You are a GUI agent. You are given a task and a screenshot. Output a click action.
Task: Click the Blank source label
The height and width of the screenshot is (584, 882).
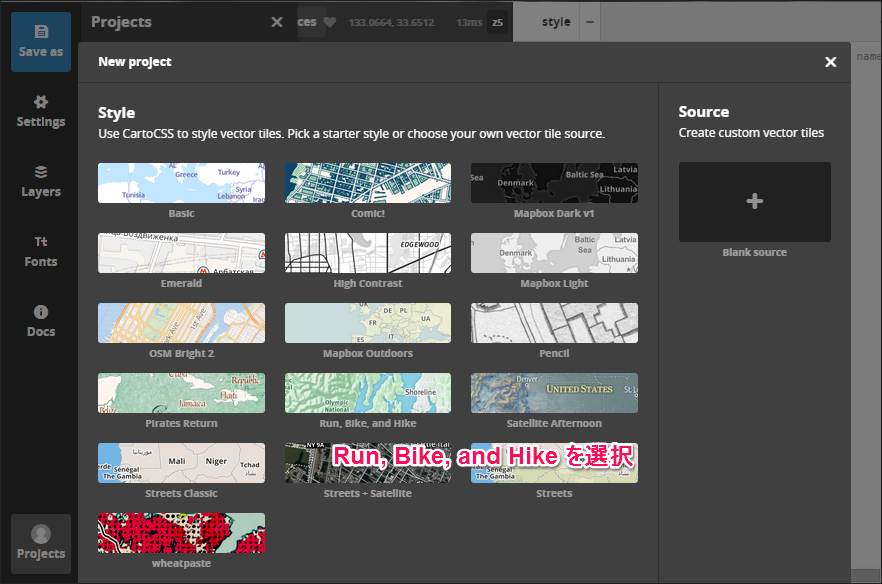coord(754,253)
